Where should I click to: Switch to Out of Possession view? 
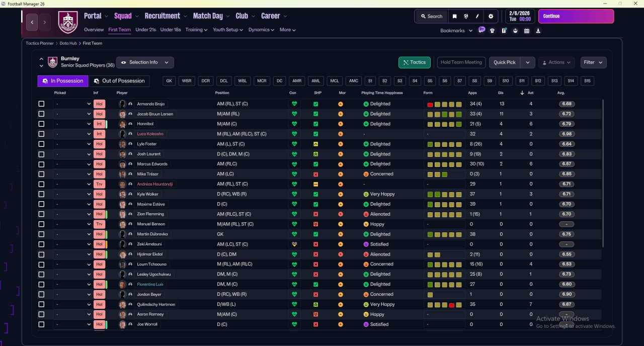(119, 81)
